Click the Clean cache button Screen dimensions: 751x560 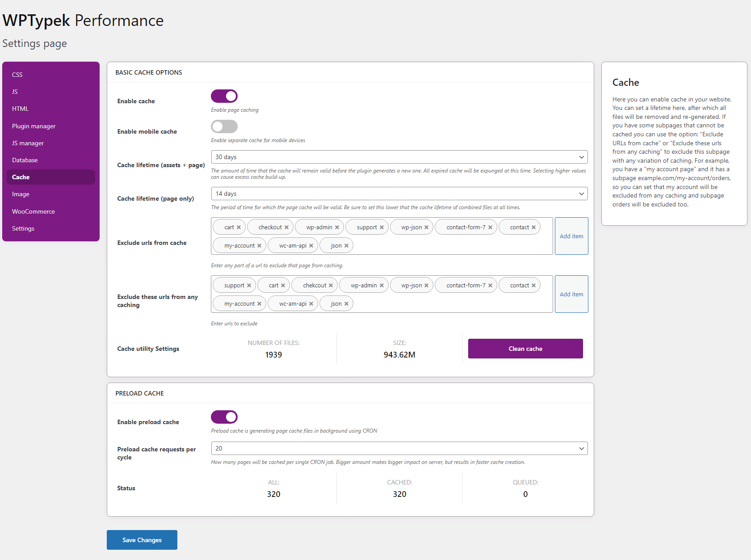525,349
